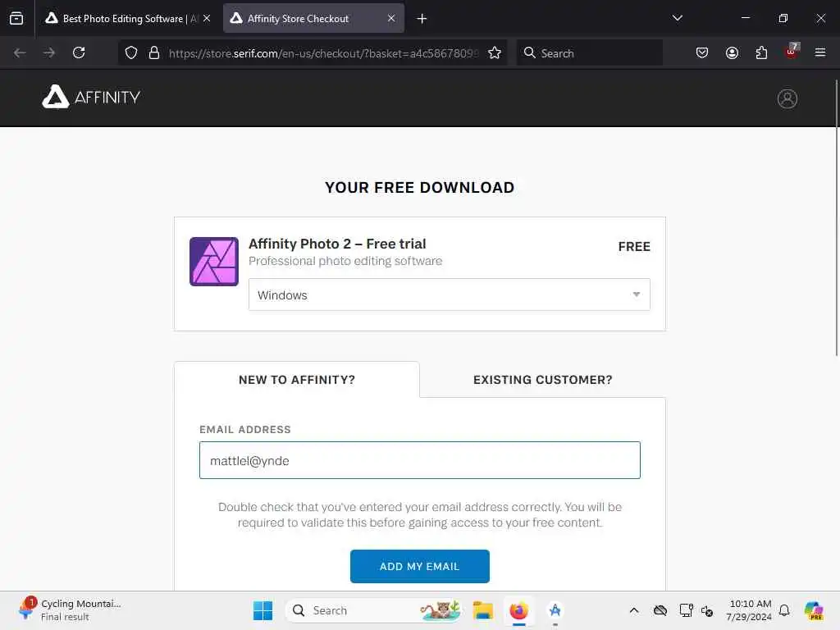Screen dimensions: 840x630
Task: Open the Firefox account icon in toolbar
Action: (x=732, y=52)
